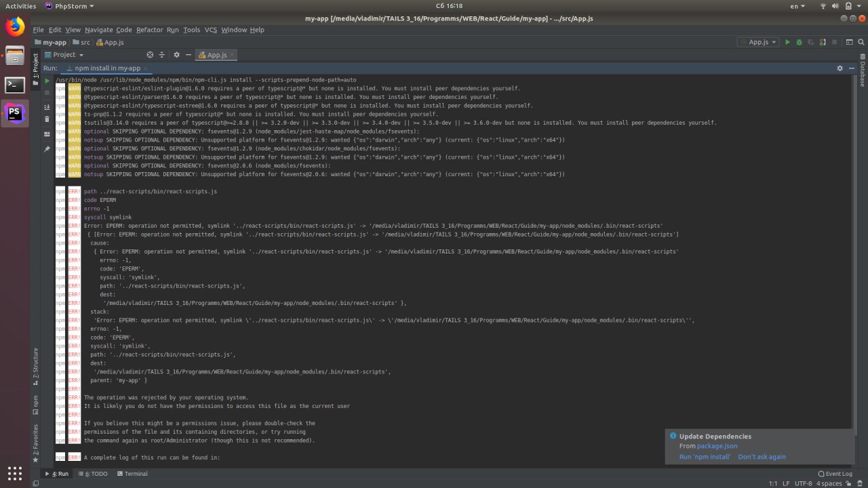The width and height of the screenshot is (868, 488).
Task: Open Terminal app from the dock
Action: [x=15, y=85]
